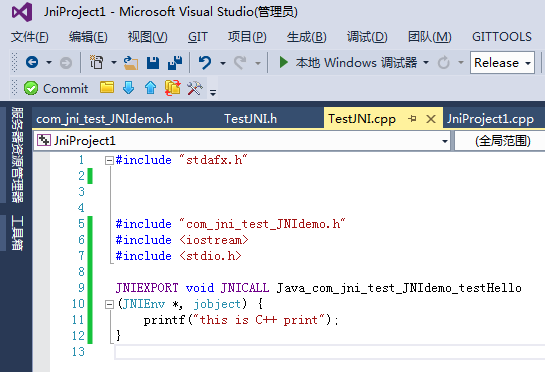Open the 项目(P) menu
The height and width of the screenshot is (372, 545).
click(247, 37)
